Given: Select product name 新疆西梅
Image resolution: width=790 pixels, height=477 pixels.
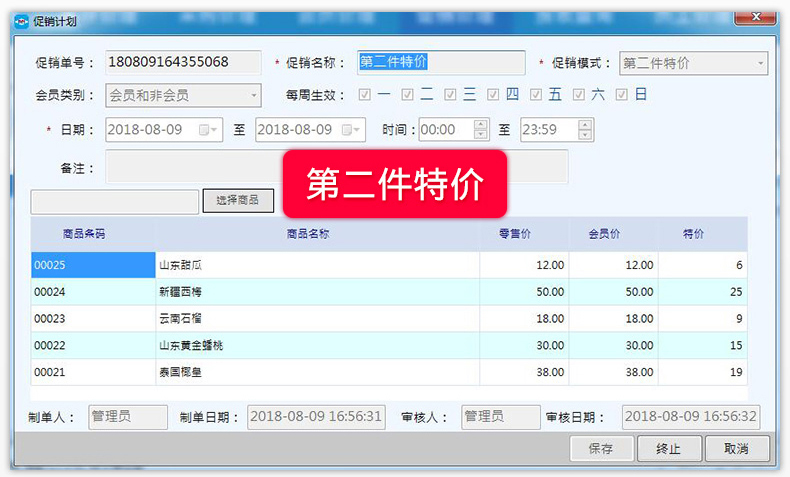Looking at the screenshot, I should coord(317,292).
